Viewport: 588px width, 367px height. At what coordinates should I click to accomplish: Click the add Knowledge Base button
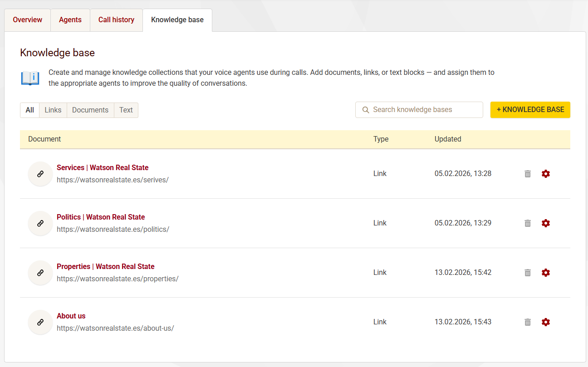pos(530,110)
